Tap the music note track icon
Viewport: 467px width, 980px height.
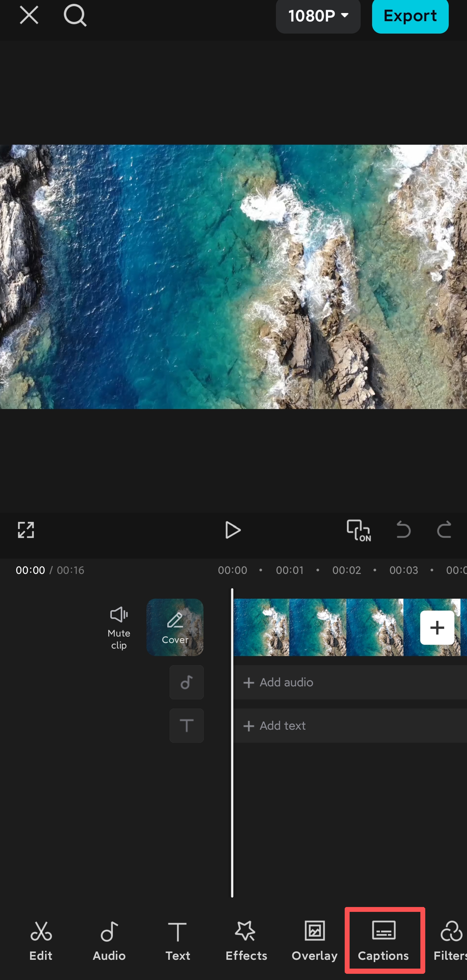tap(187, 682)
